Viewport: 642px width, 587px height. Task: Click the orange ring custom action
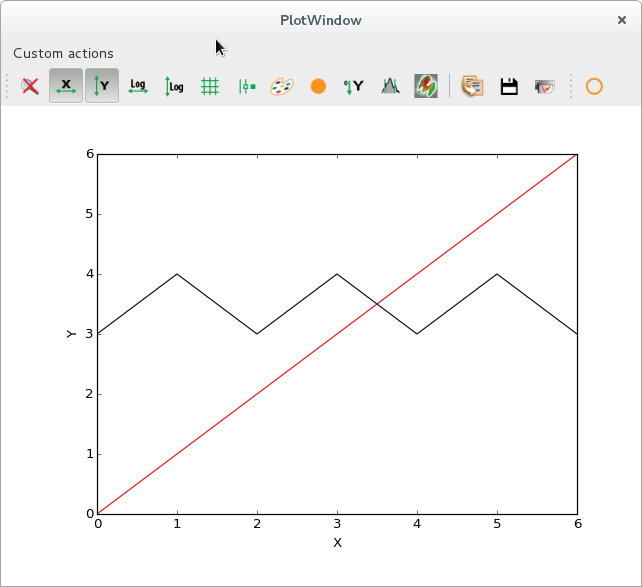(x=594, y=86)
